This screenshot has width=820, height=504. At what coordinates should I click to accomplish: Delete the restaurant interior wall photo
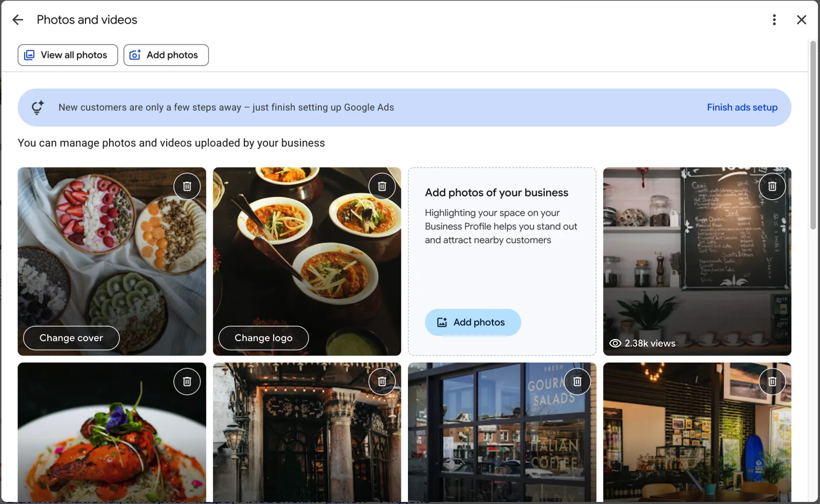coord(772,382)
